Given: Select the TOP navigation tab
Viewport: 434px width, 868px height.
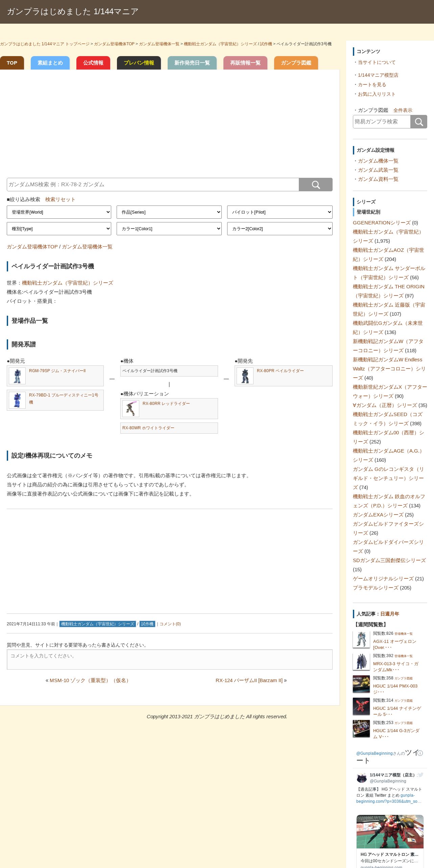Looking at the screenshot, I should coord(12,63).
